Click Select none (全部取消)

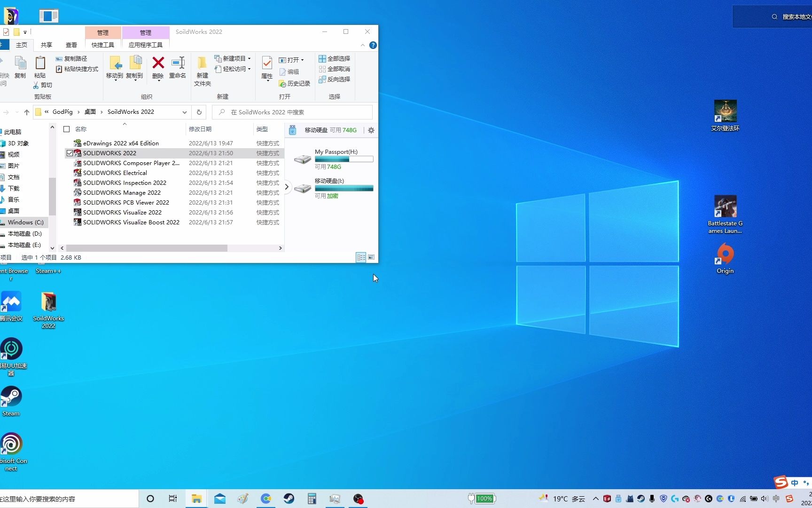click(x=335, y=69)
